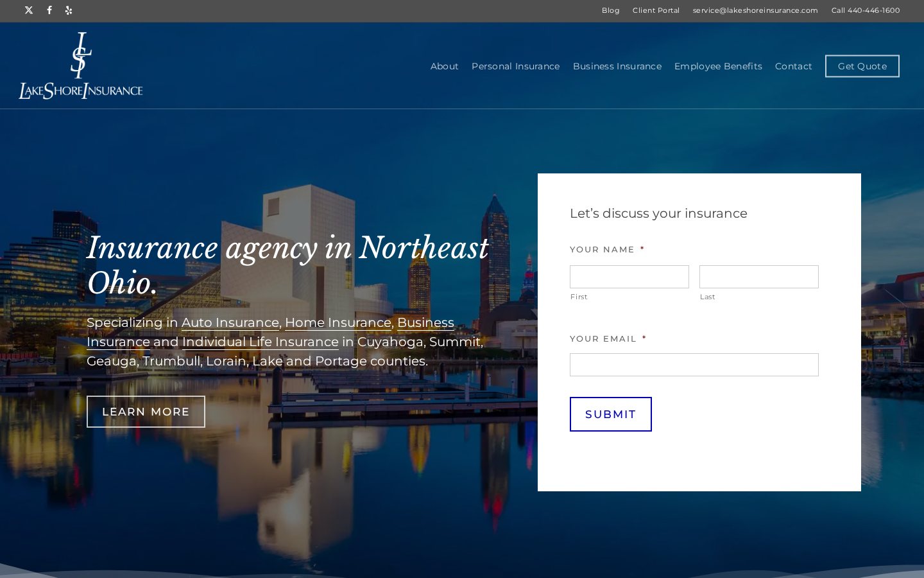The width and height of the screenshot is (924, 578).
Task: Click the 'Let's discuss your insurance' heading
Action: (x=658, y=213)
